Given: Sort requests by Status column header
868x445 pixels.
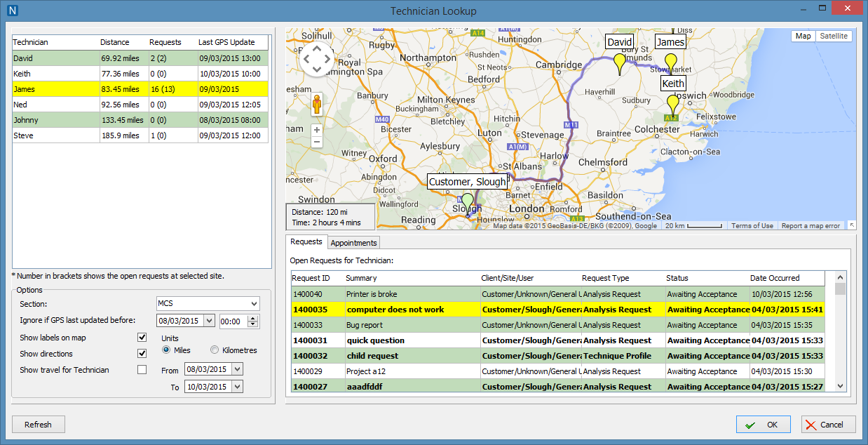Looking at the screenshot, I should [x=707, y=278].
